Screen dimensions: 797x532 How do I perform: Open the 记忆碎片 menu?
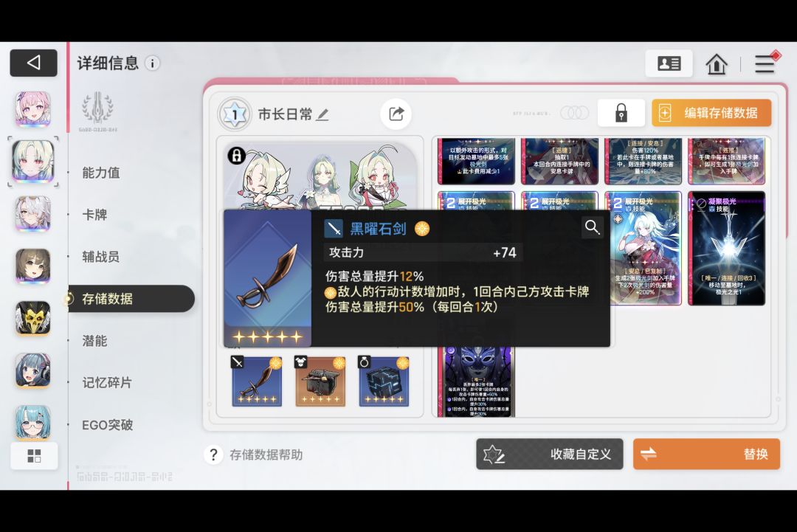pyautogui.click(x=107, y=383)
